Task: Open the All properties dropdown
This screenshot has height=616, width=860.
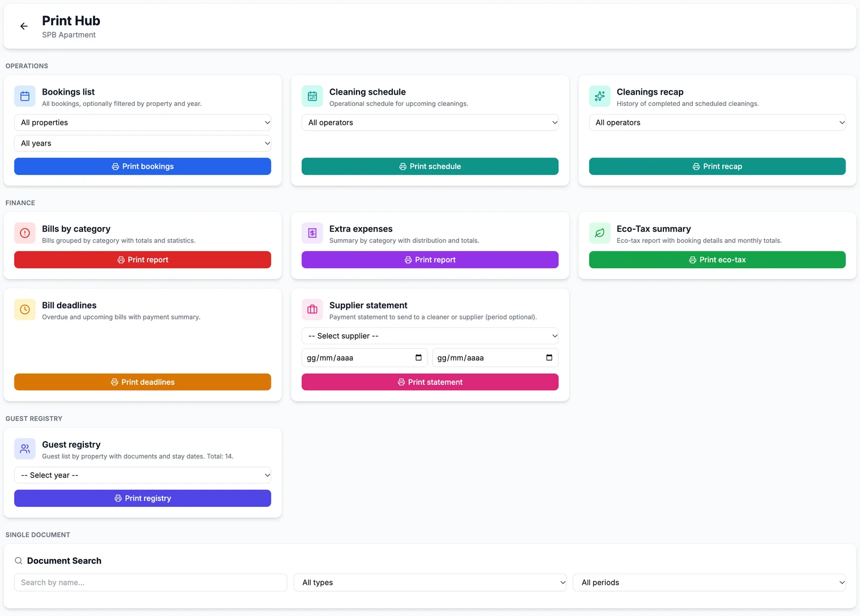Action: point(142,123)
